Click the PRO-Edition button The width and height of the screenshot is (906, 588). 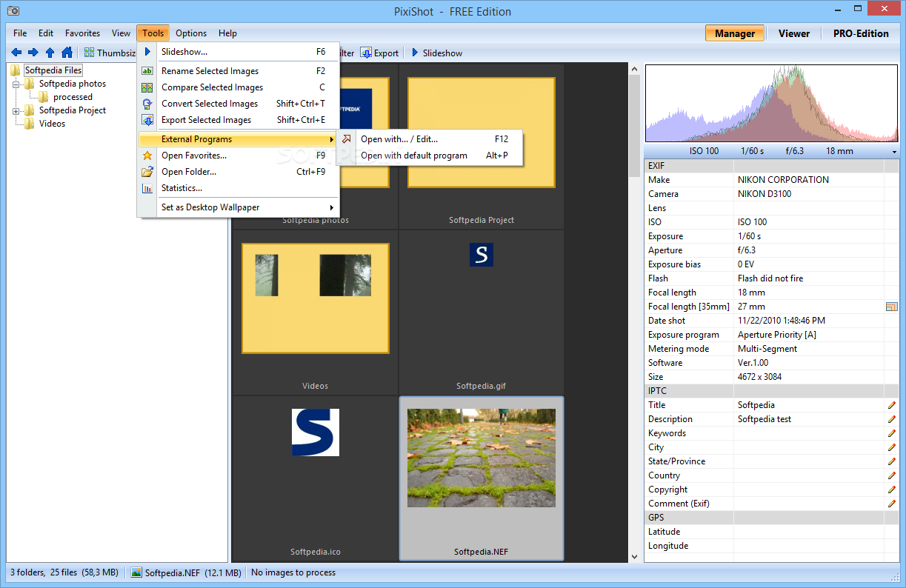[x=861, y=33]
